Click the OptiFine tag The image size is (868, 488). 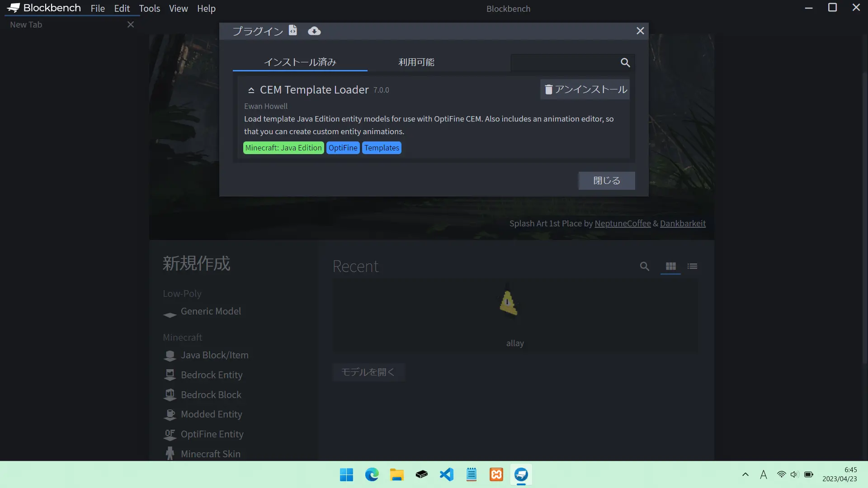click(x=343, y=148)
